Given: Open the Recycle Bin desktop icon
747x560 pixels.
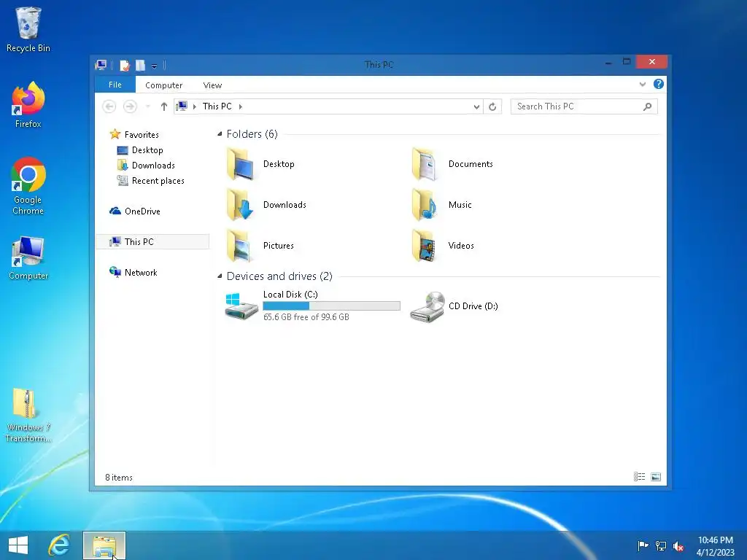Looking at the screenshot, I should click(x=28, y=29).
